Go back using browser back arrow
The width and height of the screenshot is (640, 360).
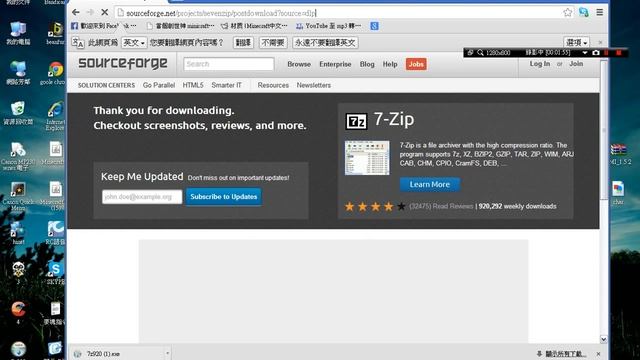click(76, 12)
